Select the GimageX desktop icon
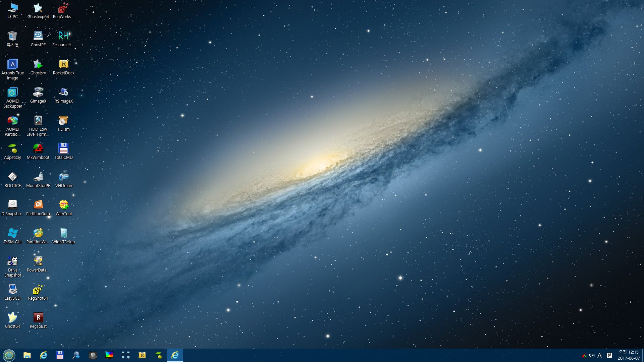The width and height of the screenshot is (644, 362). click(x=38, y=95)
